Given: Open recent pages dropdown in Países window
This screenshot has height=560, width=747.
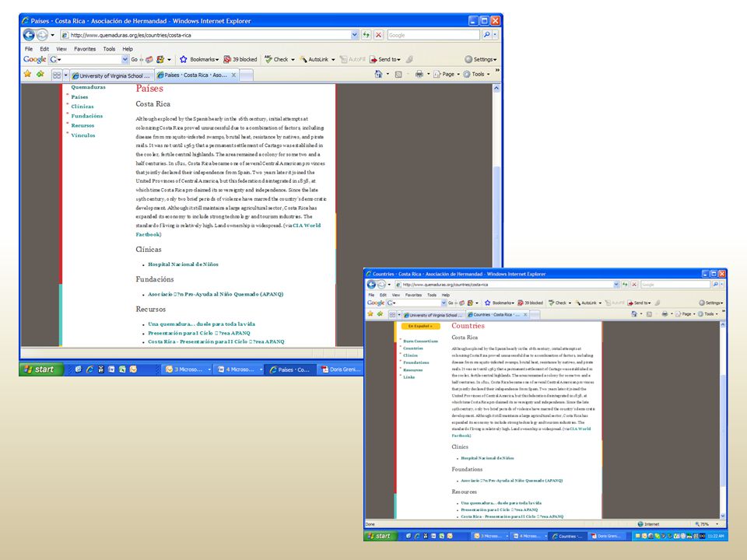Looking at the screenshot, I should (52, 35).
